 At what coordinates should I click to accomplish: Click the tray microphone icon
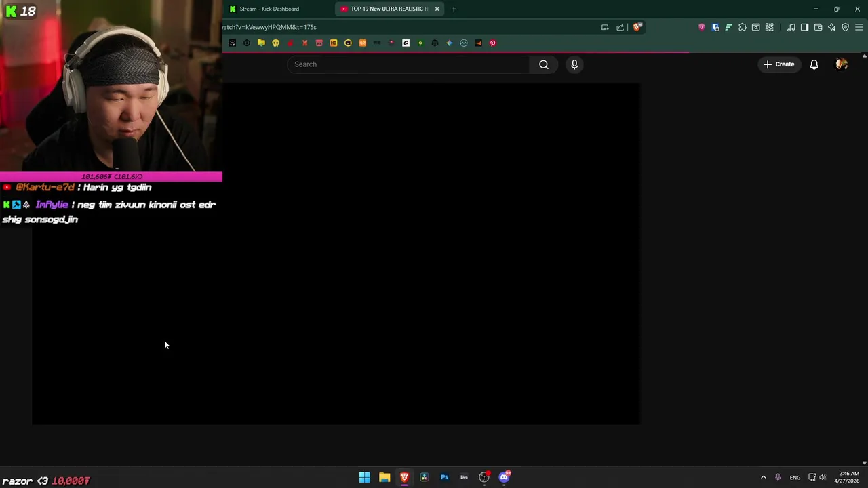click(x=778, y=477)
